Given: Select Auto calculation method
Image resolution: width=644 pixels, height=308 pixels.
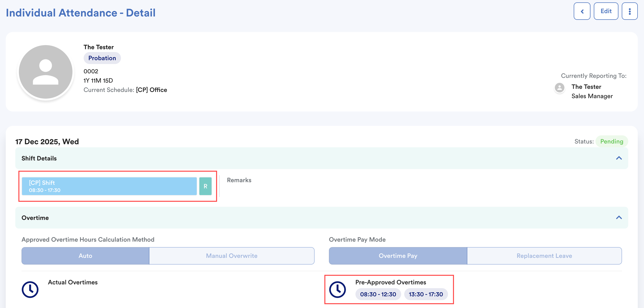Looking at the screenshot, I should click(85, 256).
